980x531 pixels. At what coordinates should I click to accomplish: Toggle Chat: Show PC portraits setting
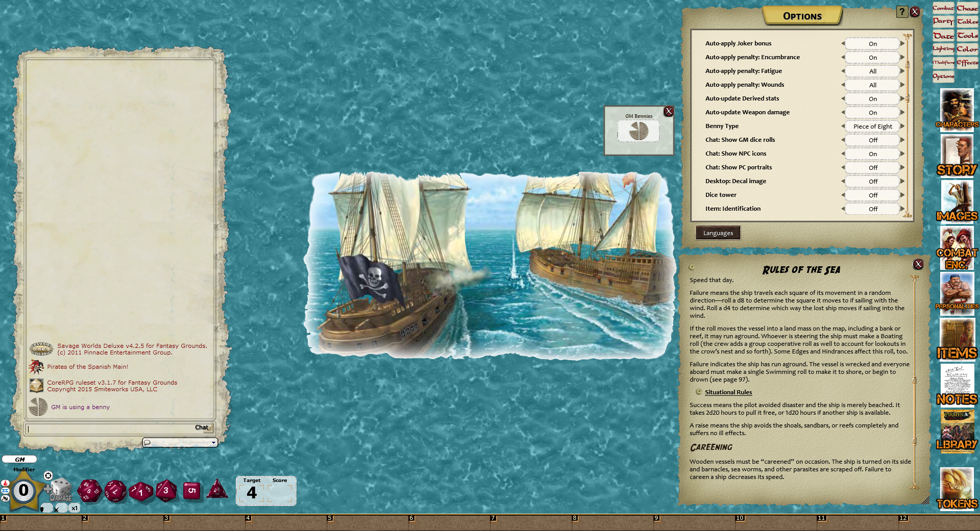click(873, 168)
